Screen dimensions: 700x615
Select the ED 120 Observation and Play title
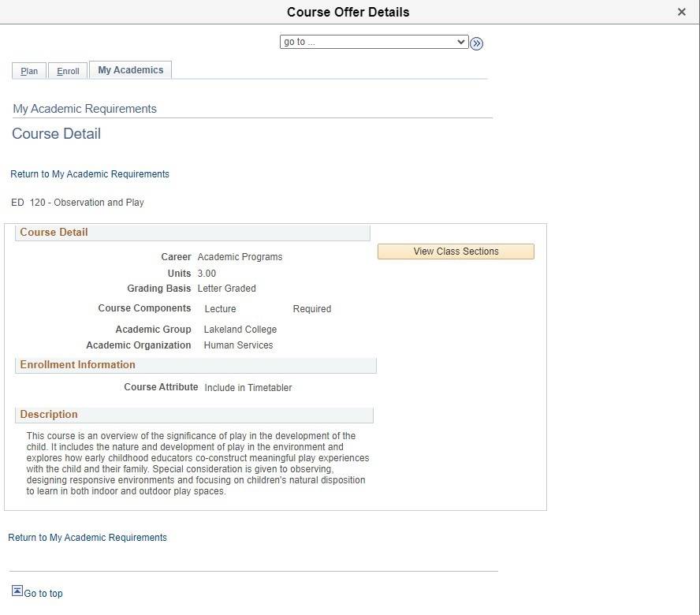tap(77, 202)
